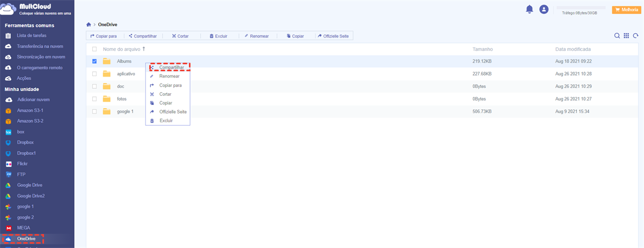Sort by the Tamanho column header
The width and height of the screenshot is (644, 248).
coord(482,49)
